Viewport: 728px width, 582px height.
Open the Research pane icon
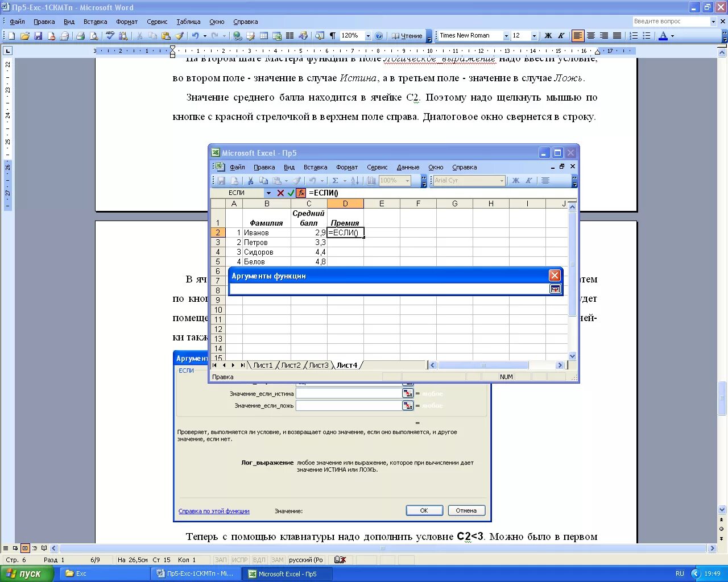tap(123, 36)
